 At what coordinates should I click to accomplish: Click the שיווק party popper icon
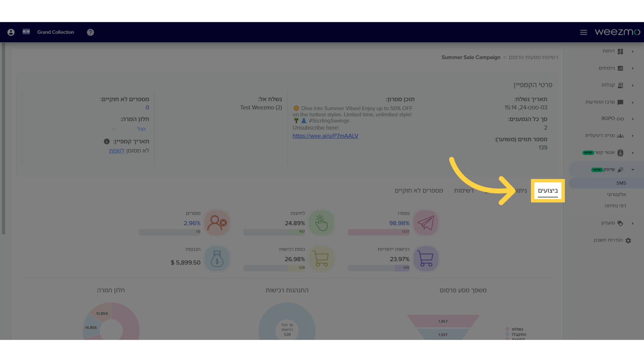(621, 170)
